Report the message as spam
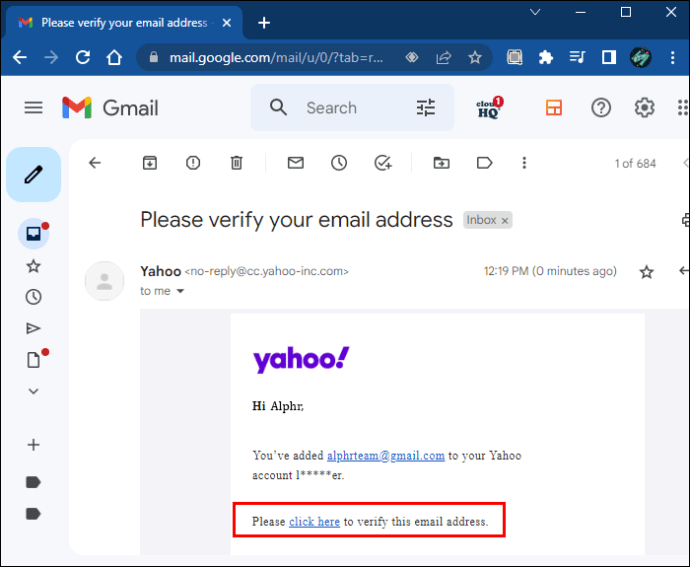 pos(193,163)
